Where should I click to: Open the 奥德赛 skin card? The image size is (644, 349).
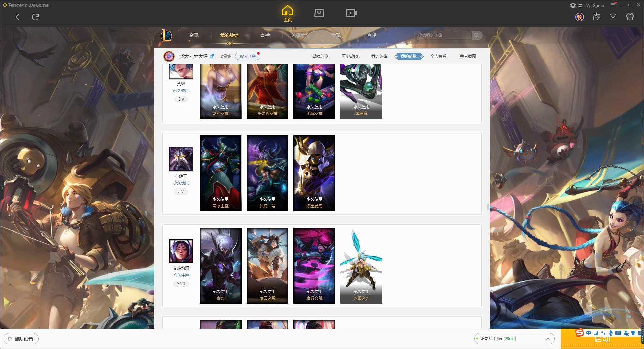point(361,92)
